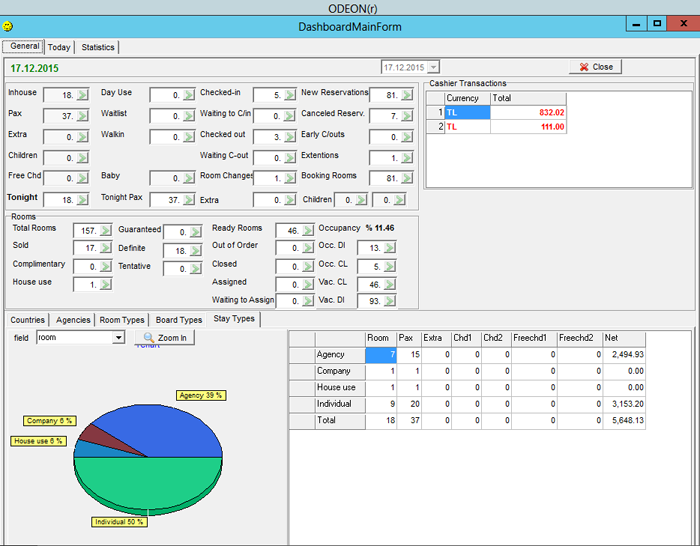This screenshot has width=700, height=546.
Task: Click the Pax column header
Action: [409, 338]
